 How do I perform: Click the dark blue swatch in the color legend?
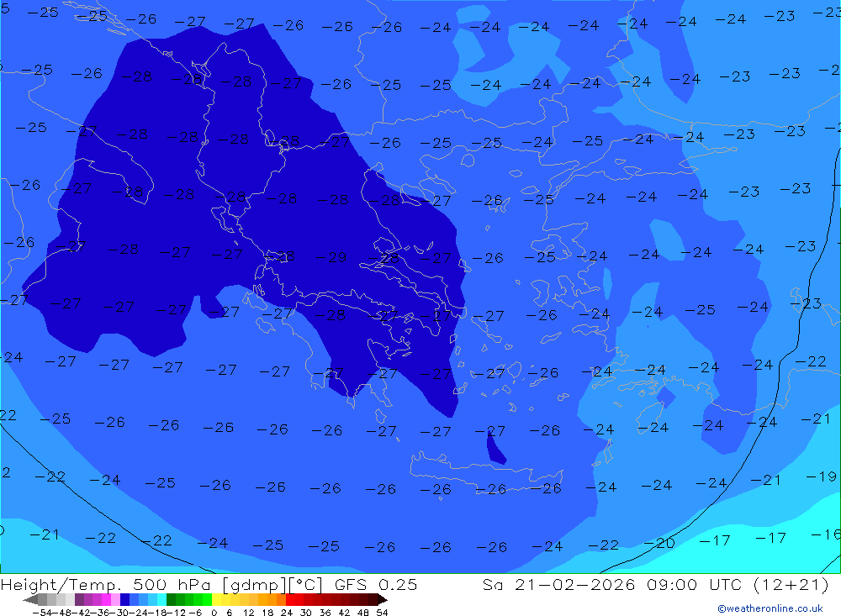point(124,599)
